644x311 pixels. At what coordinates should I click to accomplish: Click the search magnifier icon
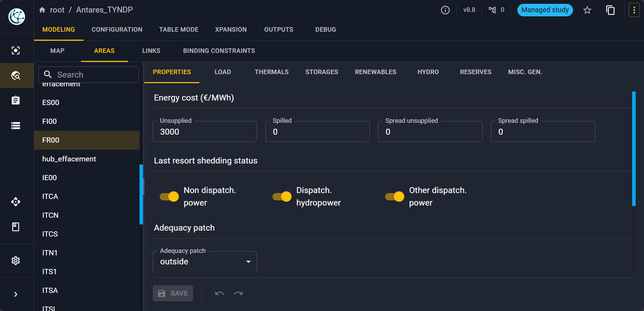pos(48,74)
